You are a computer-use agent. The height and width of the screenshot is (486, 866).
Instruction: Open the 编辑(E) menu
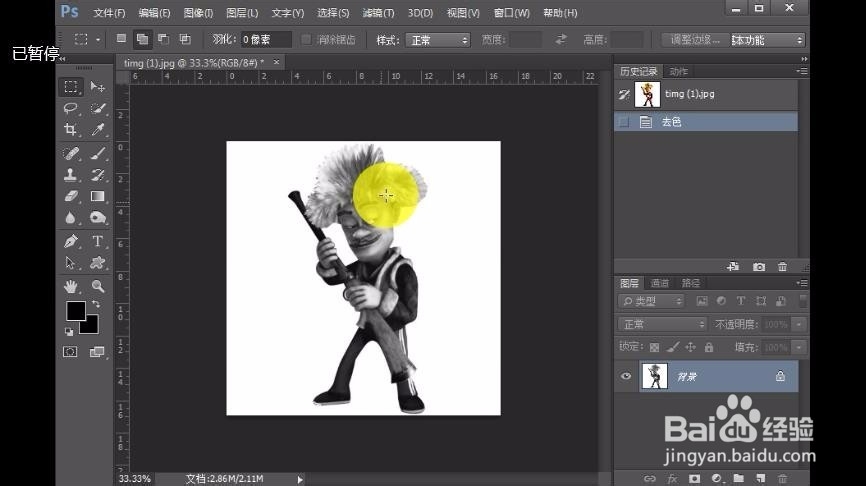tap(154, 13)
